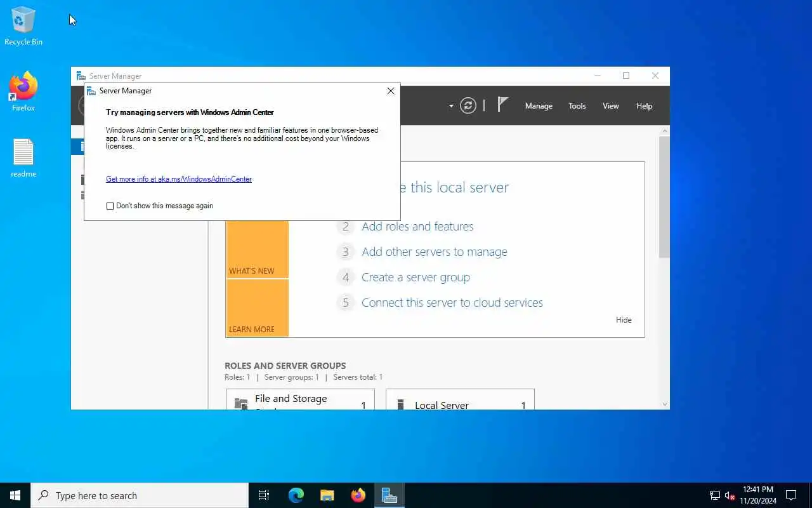Click step number 2 circle
812x508 pixels.
click(345, 227)
